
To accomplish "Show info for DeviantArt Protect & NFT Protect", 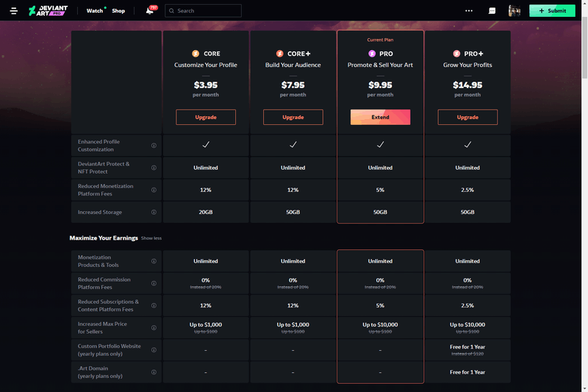I will 154,168.
